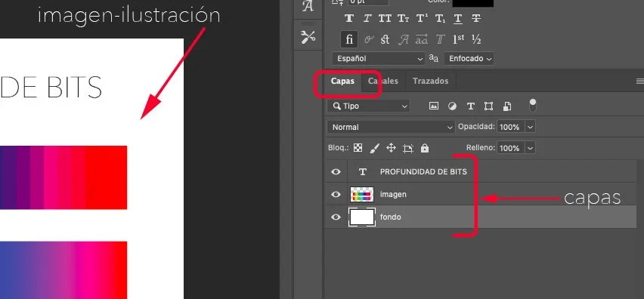Click the Opacidad 100% field
644x299 pixels.
coord(510,127)
